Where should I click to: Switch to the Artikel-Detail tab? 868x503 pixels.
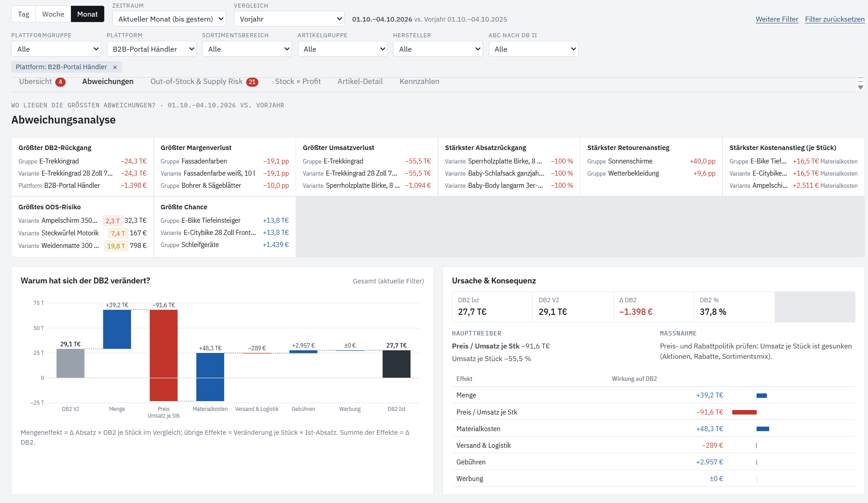(x=360, y=81)
